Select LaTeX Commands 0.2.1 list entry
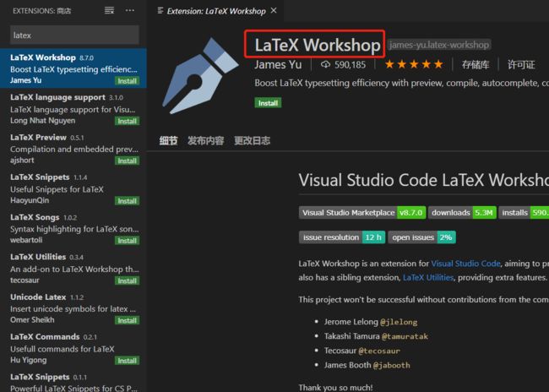 point(73,348)
